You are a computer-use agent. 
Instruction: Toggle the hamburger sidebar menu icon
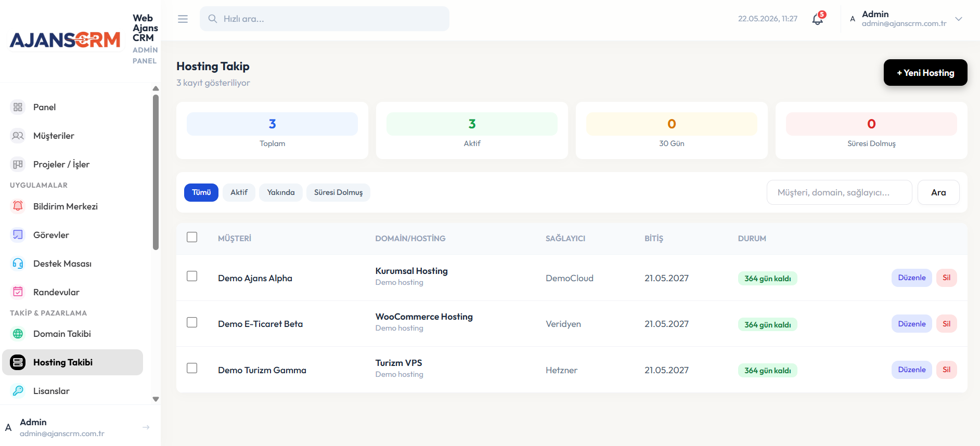tap(183, 19)
